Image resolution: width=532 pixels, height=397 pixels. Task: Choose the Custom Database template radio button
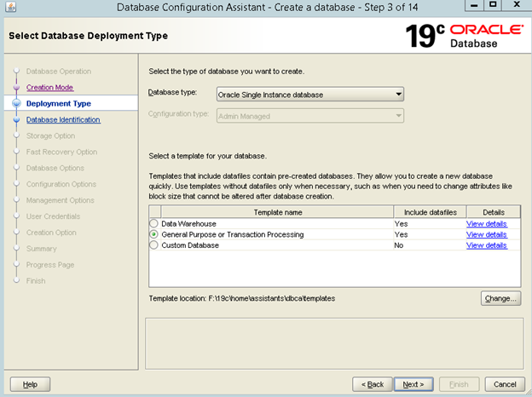tap(153, 245)
